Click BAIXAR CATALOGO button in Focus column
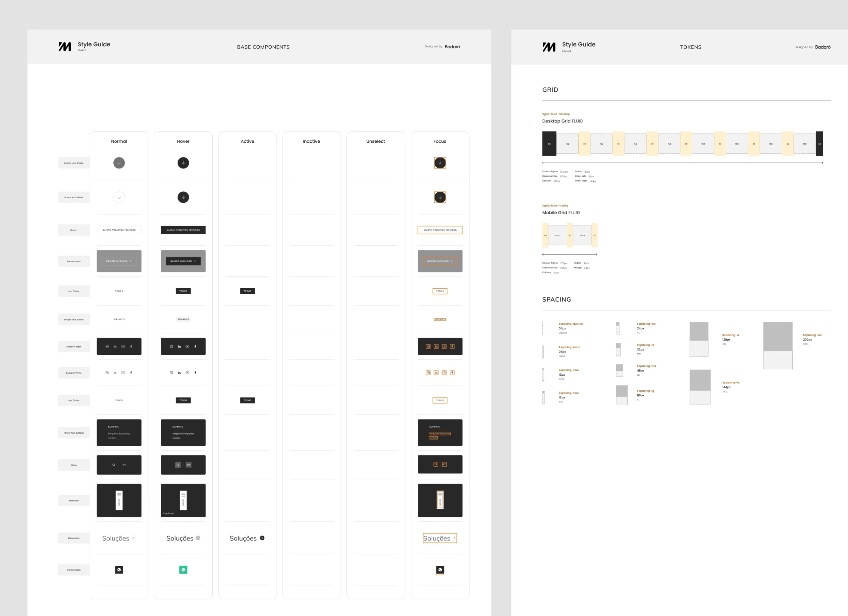This screenshot has height=616, width=848. pos(440,261)
